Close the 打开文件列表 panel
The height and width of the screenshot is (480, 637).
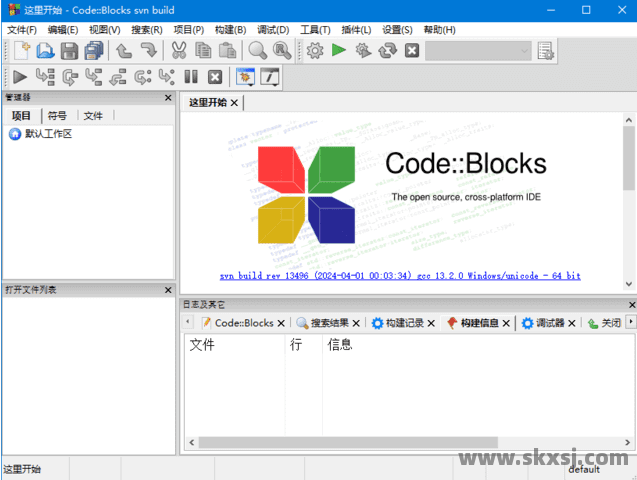click(168, 290)
